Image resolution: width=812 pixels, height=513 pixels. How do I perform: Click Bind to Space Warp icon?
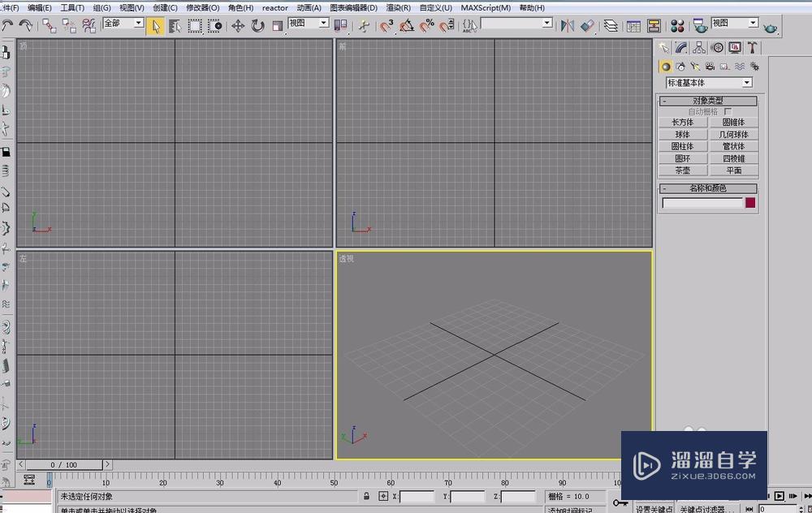[89, 25]
